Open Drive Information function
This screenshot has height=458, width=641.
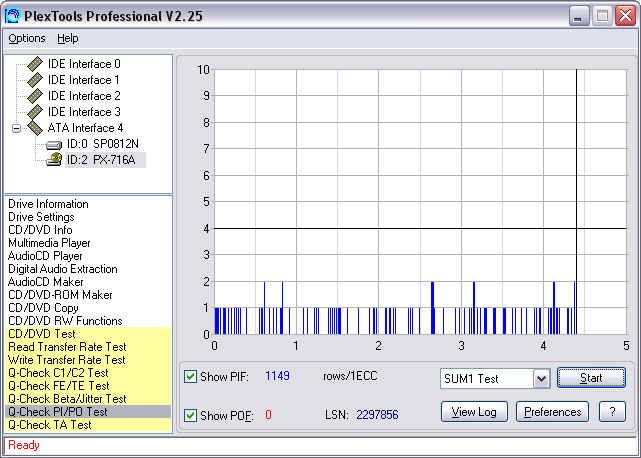48,204
